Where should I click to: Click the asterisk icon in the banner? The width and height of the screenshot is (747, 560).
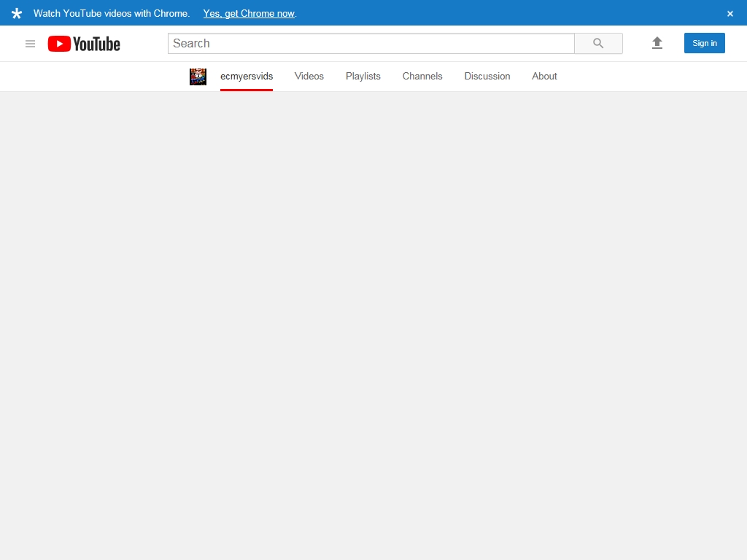click(17, 13)
